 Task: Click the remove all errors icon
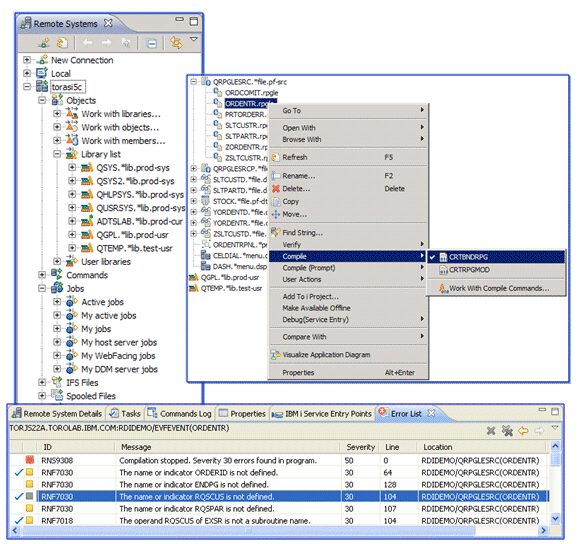507,430
